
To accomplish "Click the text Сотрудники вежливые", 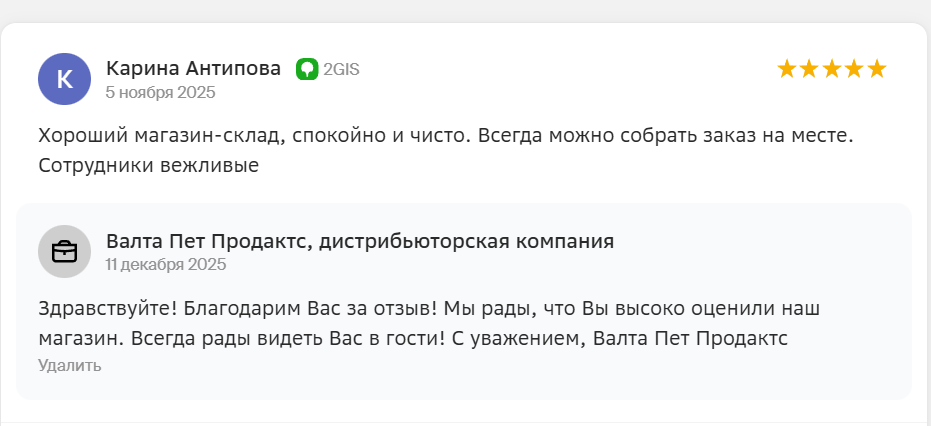I will click(x=149, y=165).
